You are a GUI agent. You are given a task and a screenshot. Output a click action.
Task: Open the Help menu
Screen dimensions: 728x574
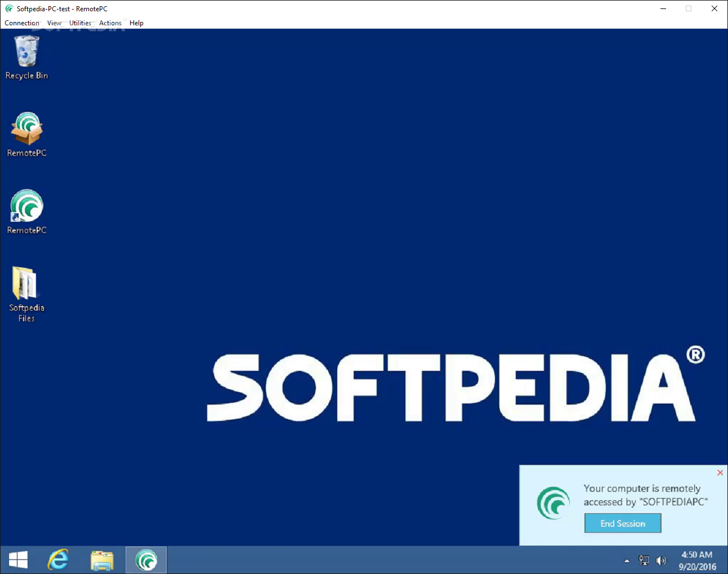pyautogui.click(x=136, y=23)
